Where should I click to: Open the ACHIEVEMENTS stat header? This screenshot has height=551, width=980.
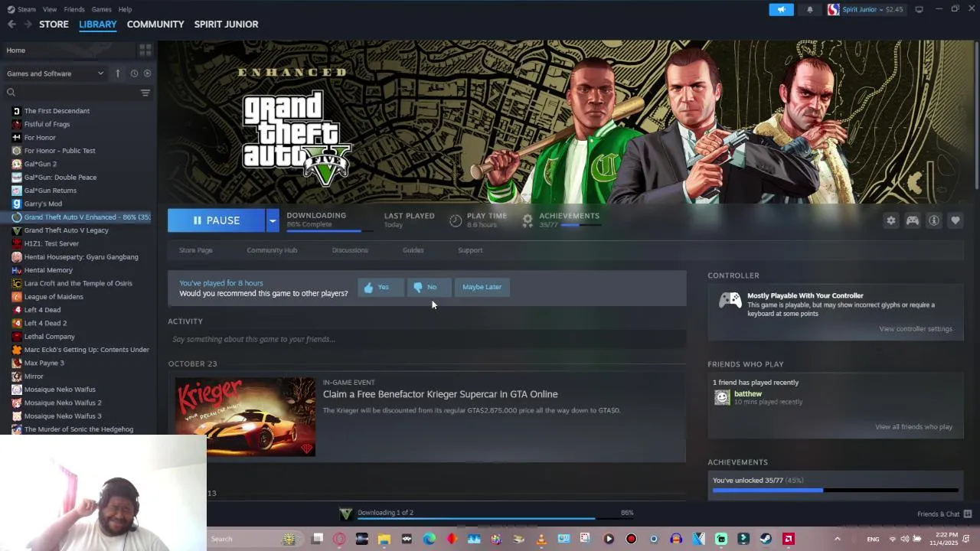(x=569, y=216)
